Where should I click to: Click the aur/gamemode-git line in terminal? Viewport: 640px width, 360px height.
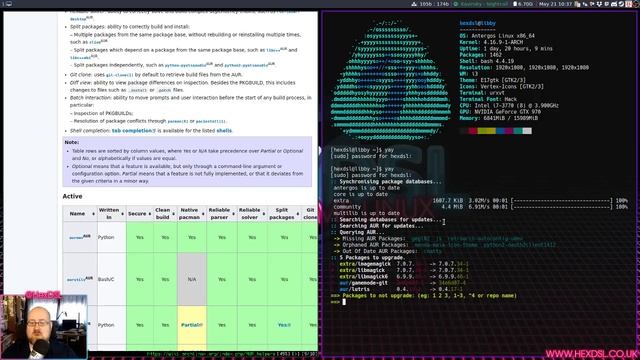point(402,283)
